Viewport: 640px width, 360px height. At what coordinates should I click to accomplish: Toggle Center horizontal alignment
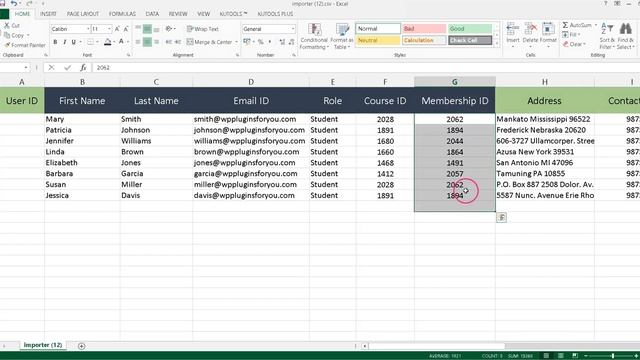pos(147,42)
